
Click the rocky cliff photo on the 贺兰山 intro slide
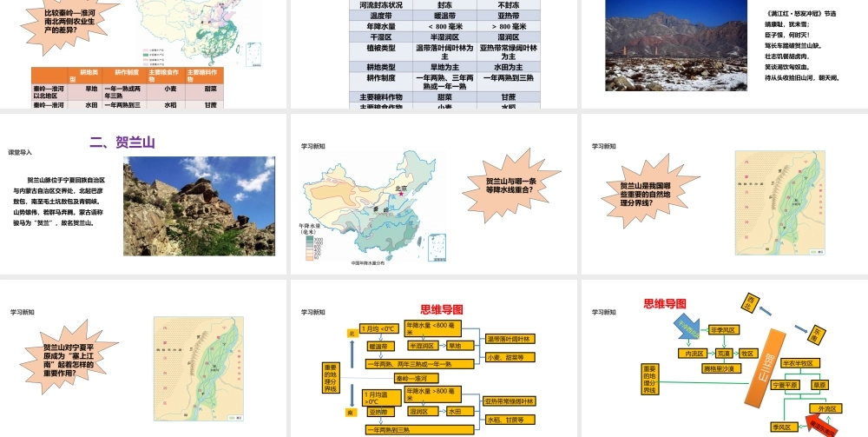(x=200, y=206)
